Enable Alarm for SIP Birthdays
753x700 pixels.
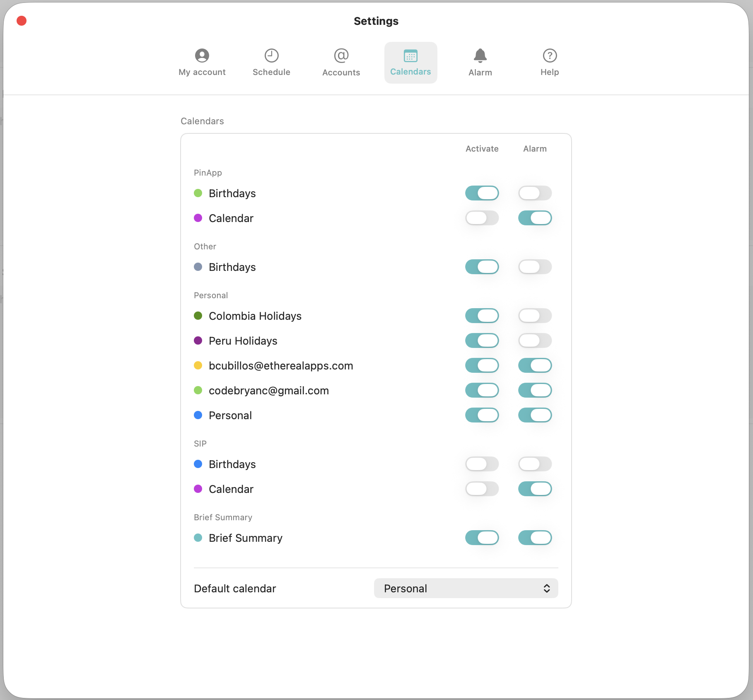pos(535,464)
